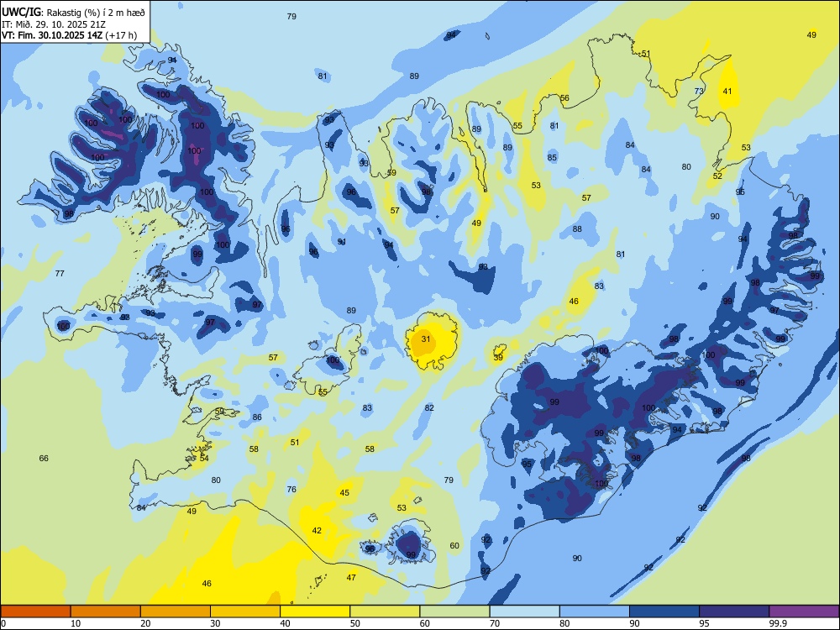Click the value 47 on the south coast
This screenshot has height=630, width=840.
[x=351, y=578]
